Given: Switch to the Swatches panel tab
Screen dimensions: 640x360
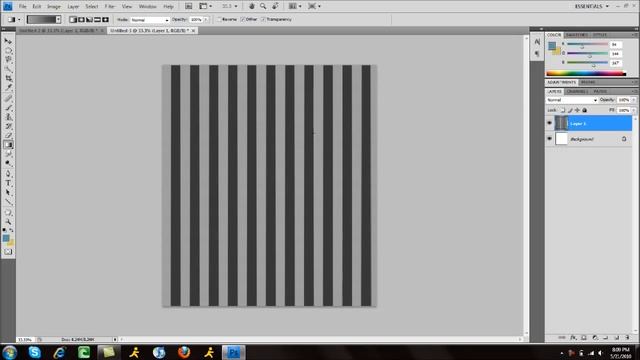Looking at the screenshot, I should tap(577, 35).
